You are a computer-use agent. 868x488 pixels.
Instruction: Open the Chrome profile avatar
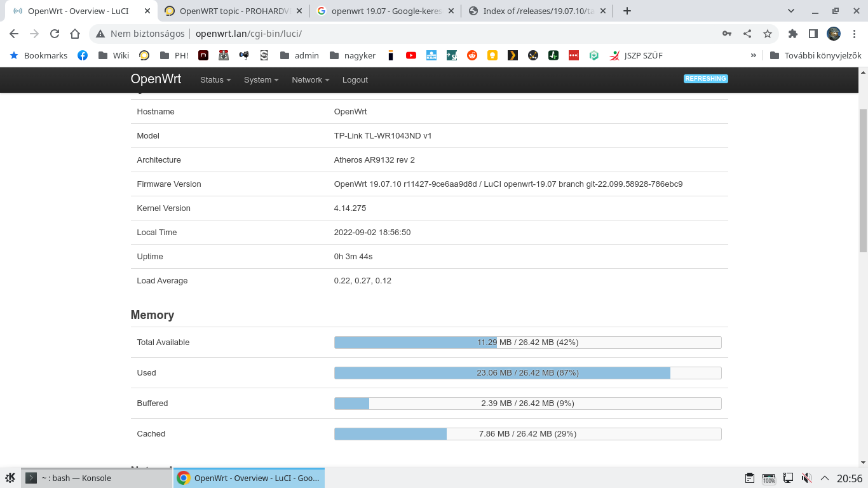(x=834, y=34)
